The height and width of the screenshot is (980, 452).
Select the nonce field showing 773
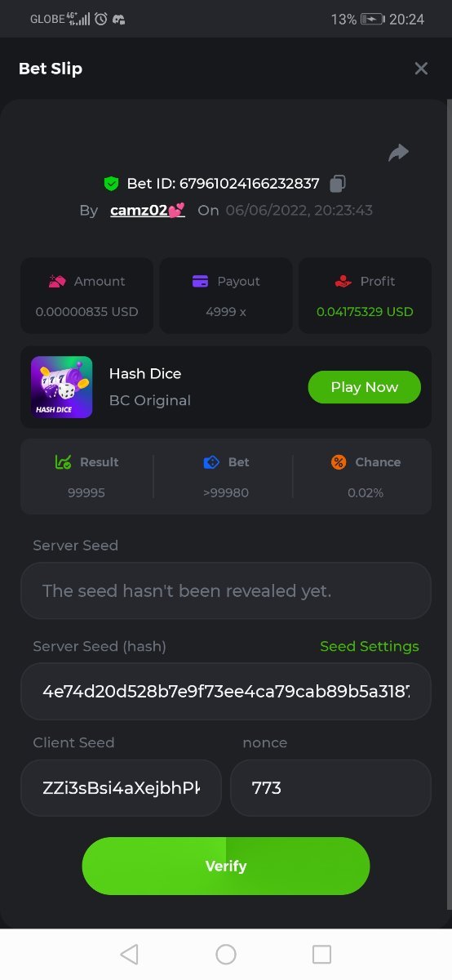(x=331, y=788)
